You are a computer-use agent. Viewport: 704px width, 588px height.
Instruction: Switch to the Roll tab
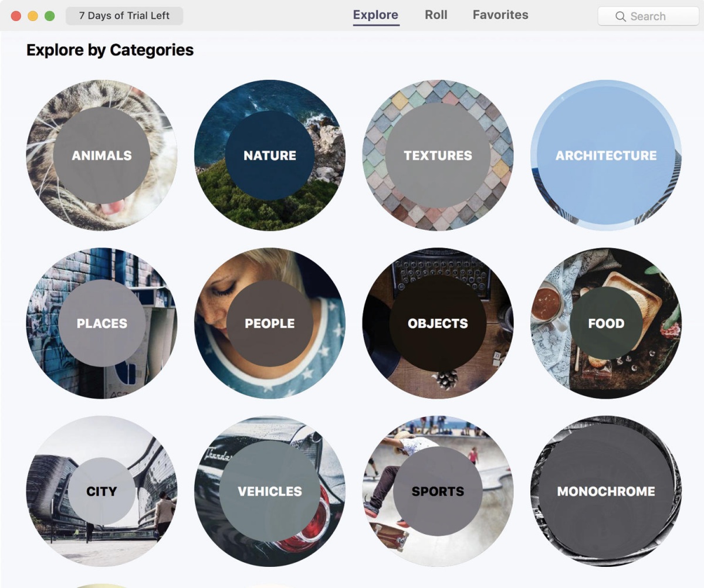click(436, 15)
